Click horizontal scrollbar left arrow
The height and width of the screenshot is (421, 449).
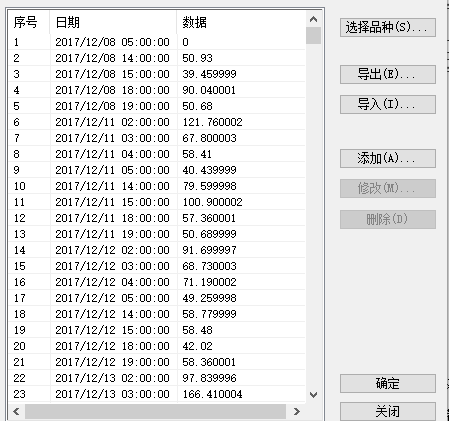pos(16,412)
